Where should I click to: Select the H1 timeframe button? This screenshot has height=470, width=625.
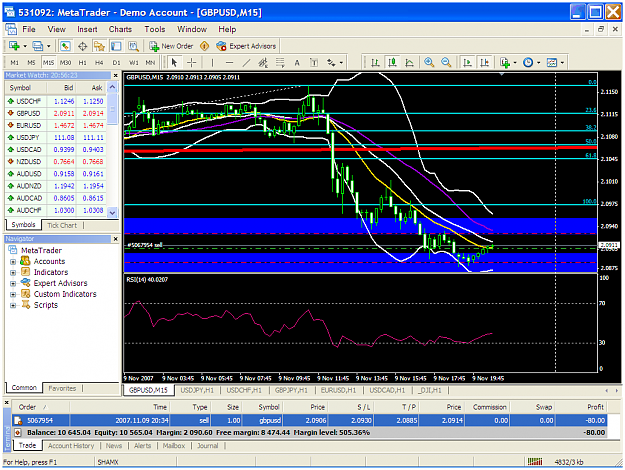(83, 63)
